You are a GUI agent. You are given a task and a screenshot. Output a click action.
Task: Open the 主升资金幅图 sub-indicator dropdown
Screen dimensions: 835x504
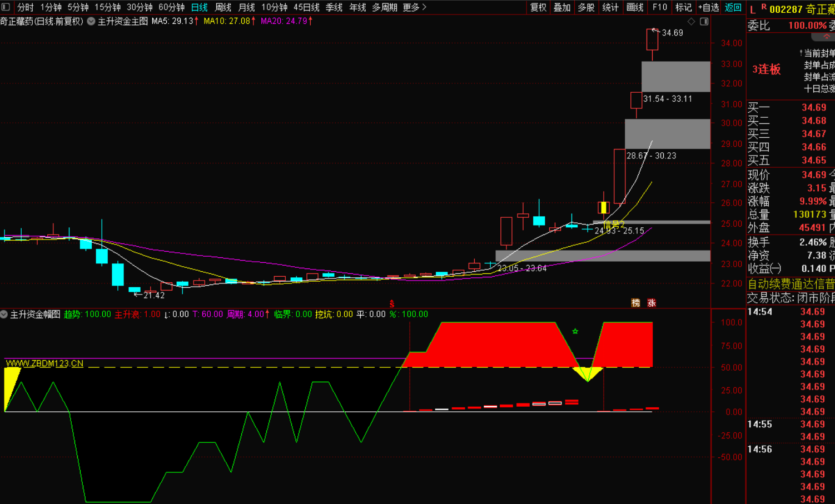[x=4, y=315]
